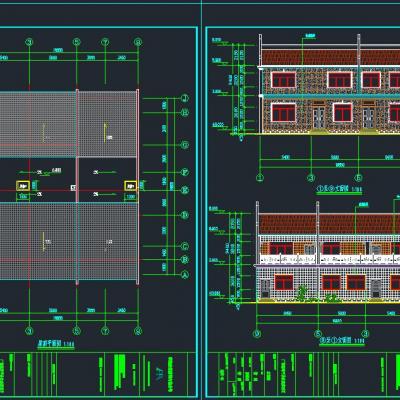Image resolution: width=400 pixels, height=400 pixels.
Task: Pick the 9000 overall dimension above roof plan
Action: tap(58, 50)
